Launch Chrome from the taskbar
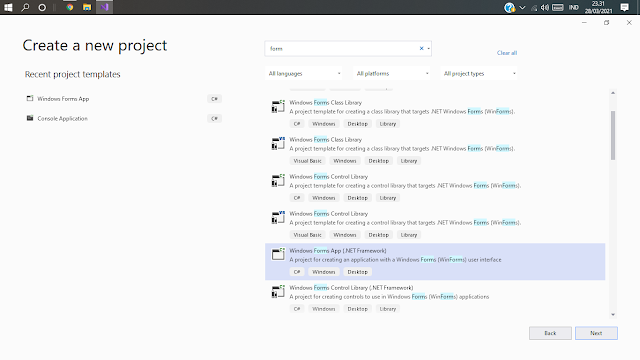 tap(70, 7)
